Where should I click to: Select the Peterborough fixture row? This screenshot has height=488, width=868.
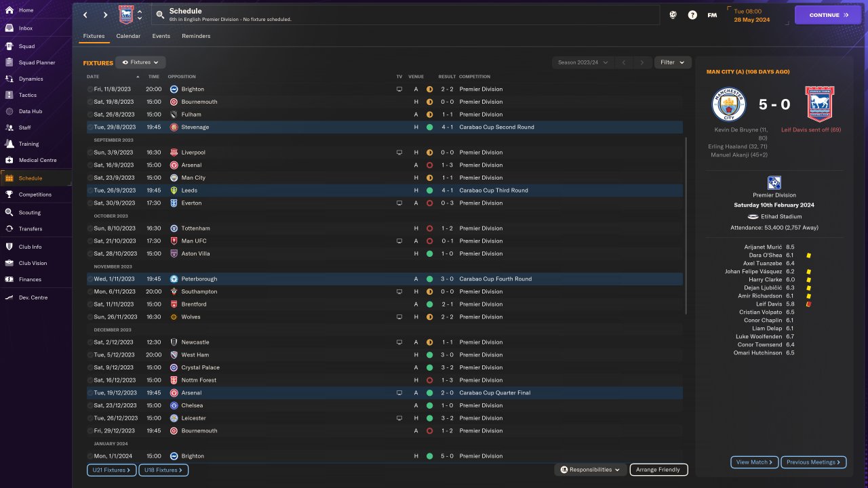384,279
